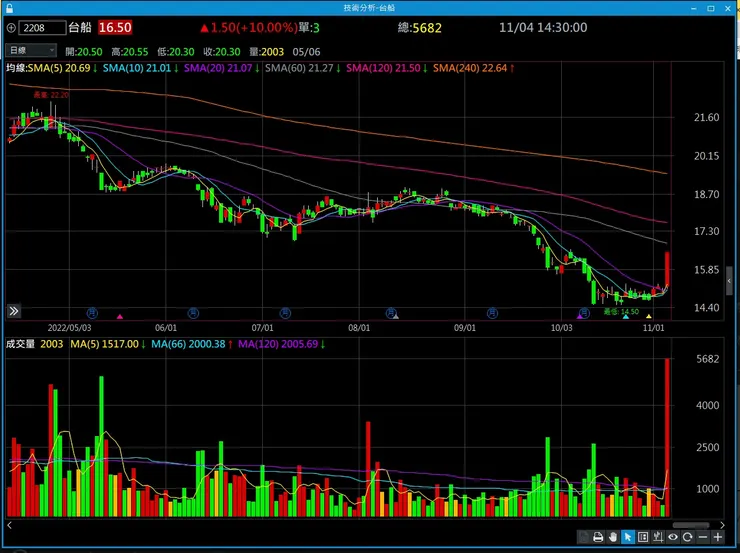Click the monthly marker near 10/03

tap(584, 313)
